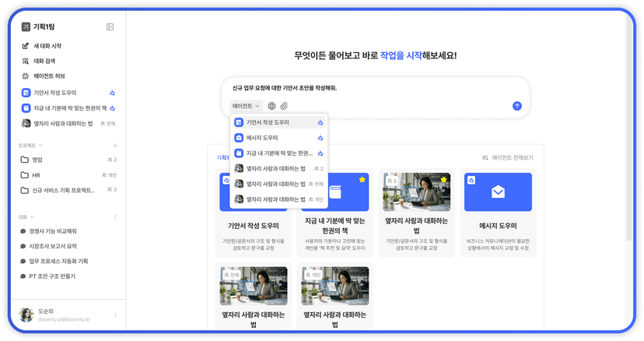The width and height of the screenshot is (644, 341).
Task: Open the user menu dots next to 도순희
Action: click(115, 315)
